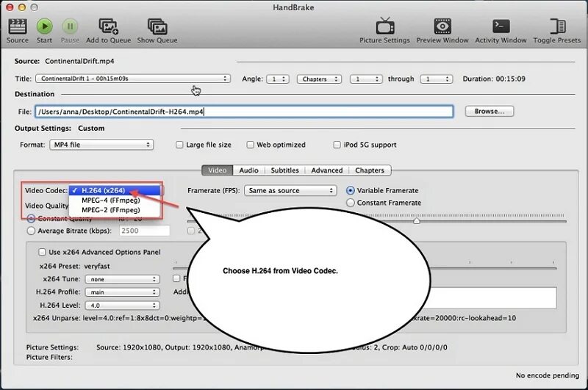588x390 pixels.
Task: Open Picture Settings from the toolbar
Action: 384,26
